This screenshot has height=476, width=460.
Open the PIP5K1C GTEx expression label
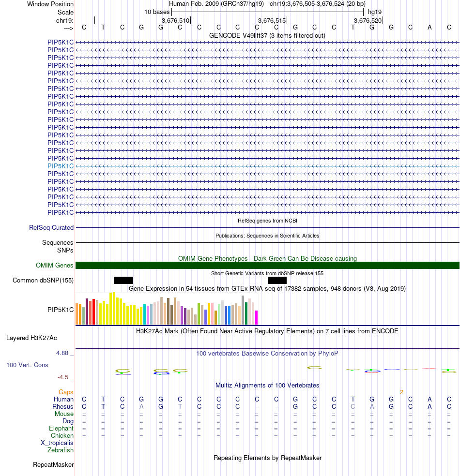[x=61, y=310]
